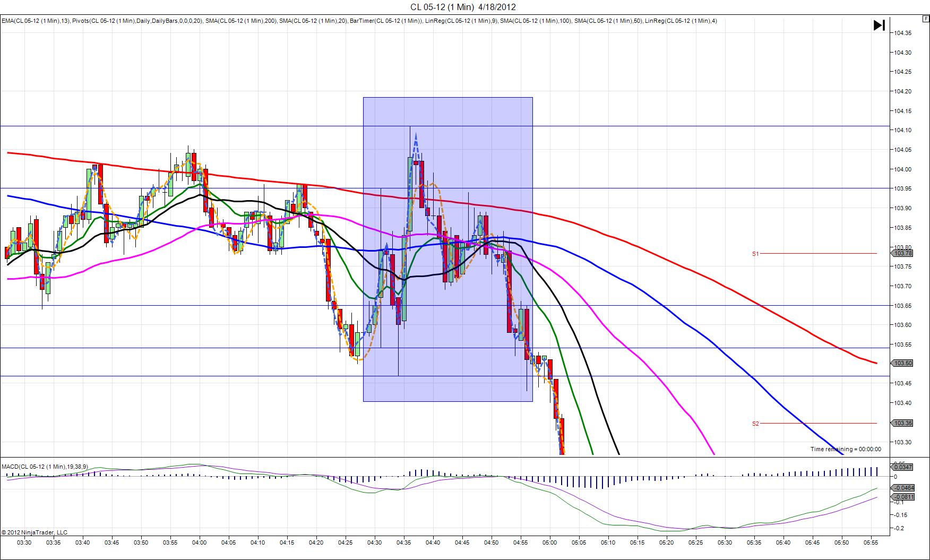
Task: Click the chart title CL 05-12 (1 Min) 4/18/2012
Action: point(462,7)
